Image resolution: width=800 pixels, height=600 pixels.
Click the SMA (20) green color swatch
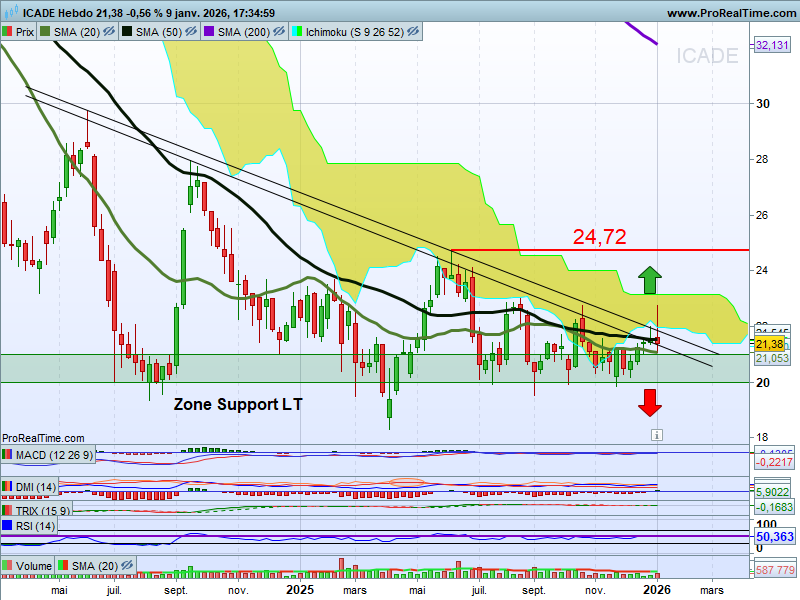point(45,32)
